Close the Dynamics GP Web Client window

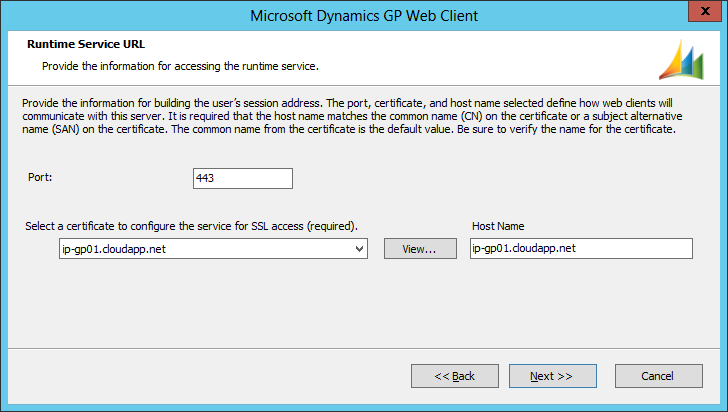point(703,15)
